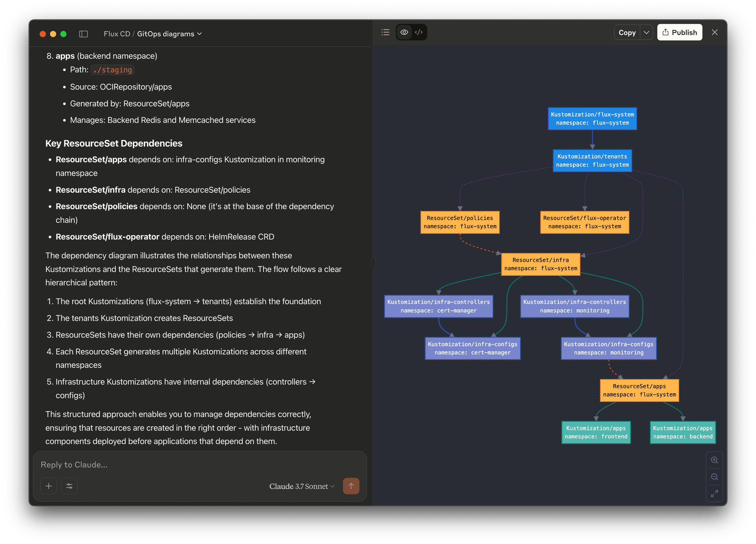
Task: Switch to code view toggle
Action: click(x=419, y=32)
